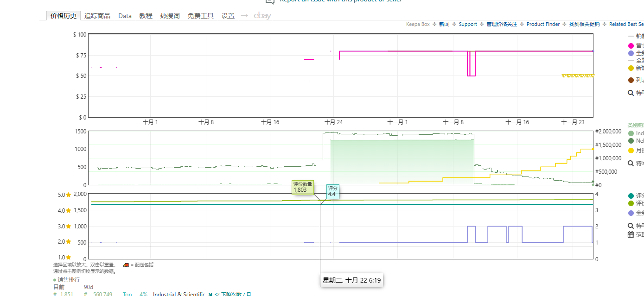Image resolution: width=644 pixels, height=296 pixels.
Task: Click the ebay tab link
Action: tap(262, 16)
